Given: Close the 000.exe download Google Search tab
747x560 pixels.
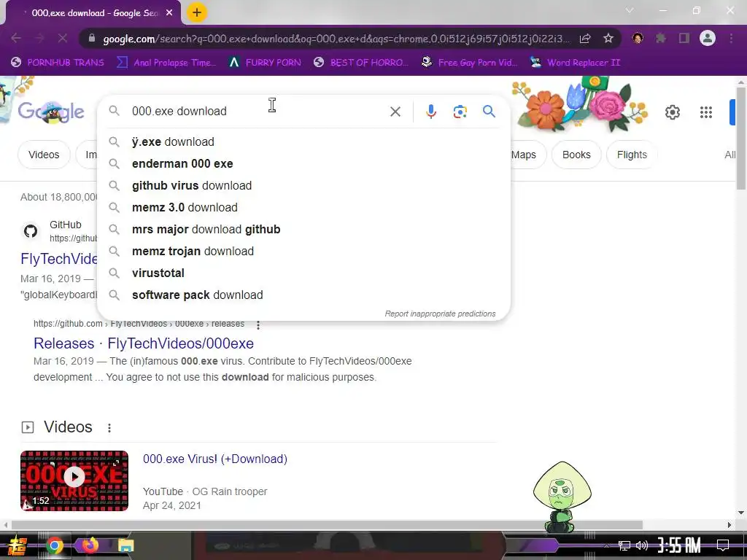Looking at the screenshot, I should click(x=169, y=13).
